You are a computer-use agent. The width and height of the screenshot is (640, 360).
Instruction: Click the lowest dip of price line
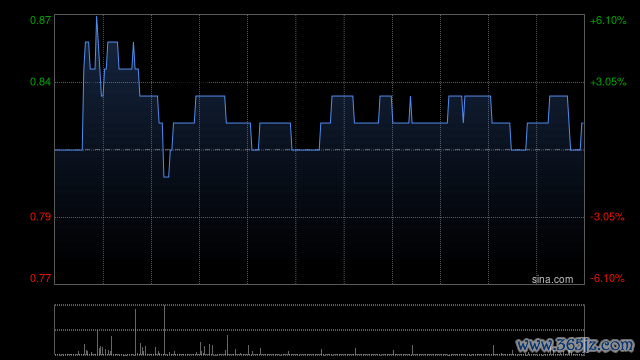(166, 176)
